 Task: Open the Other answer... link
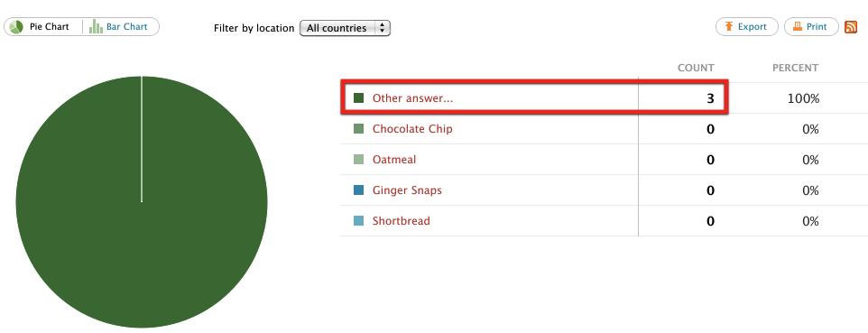pos(412,98)
